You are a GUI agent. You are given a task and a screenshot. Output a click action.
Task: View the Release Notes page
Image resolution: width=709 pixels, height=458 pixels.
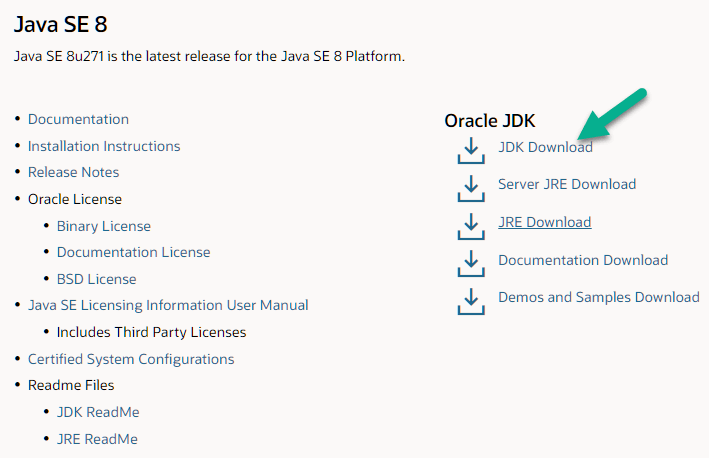point(73,172)
